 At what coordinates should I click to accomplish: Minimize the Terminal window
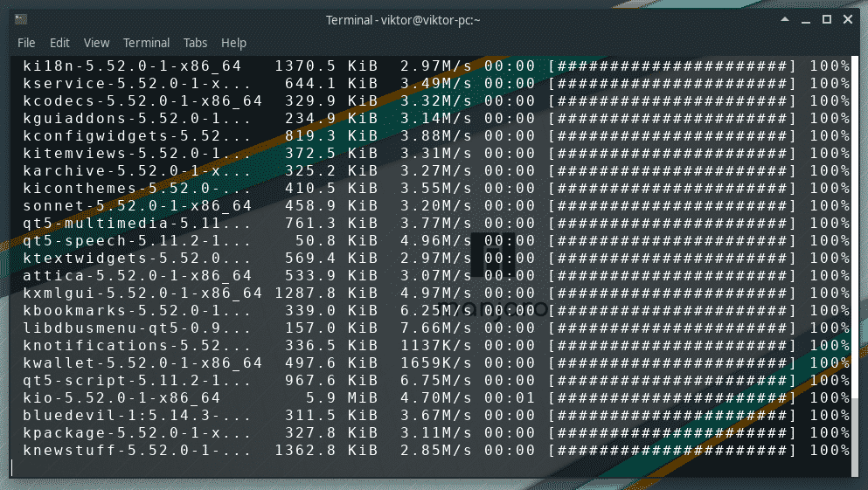pyautogui.click(x=806, y=20)
